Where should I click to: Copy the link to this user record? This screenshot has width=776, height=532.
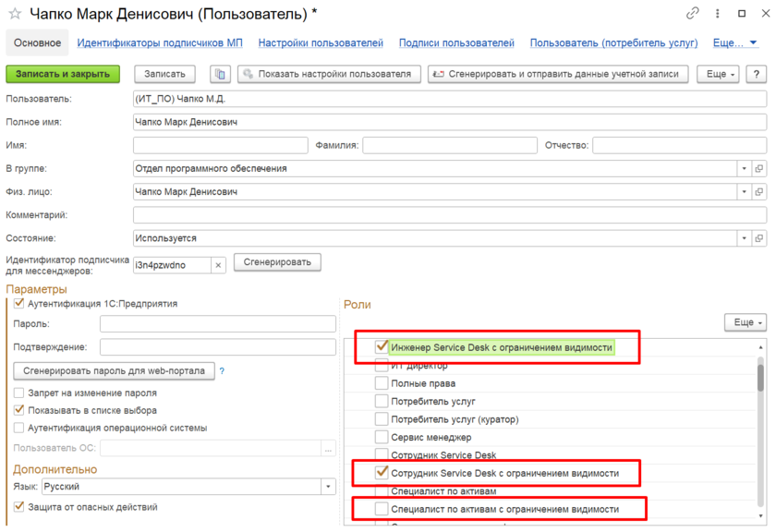point(692,14)
